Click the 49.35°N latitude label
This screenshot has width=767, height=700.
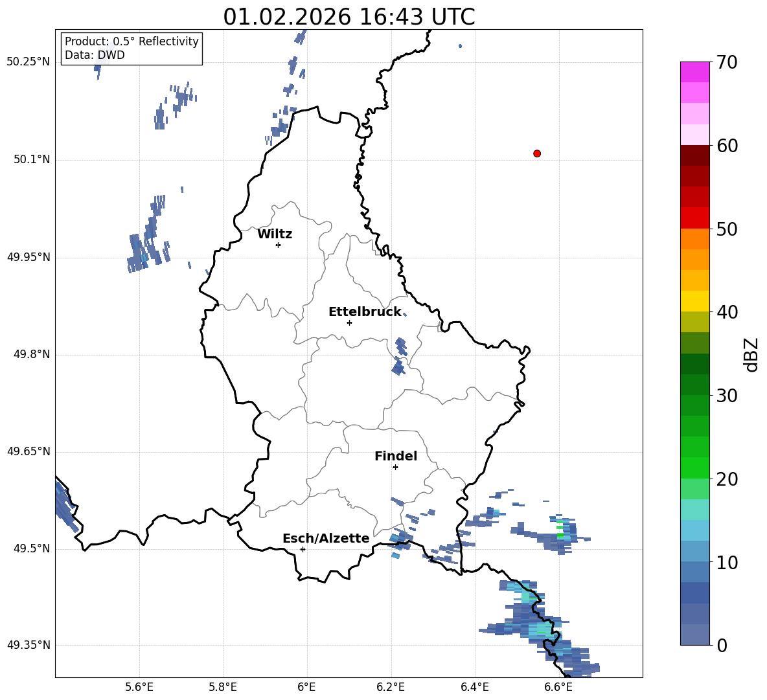pyautogui.click(x=29, y=645)
